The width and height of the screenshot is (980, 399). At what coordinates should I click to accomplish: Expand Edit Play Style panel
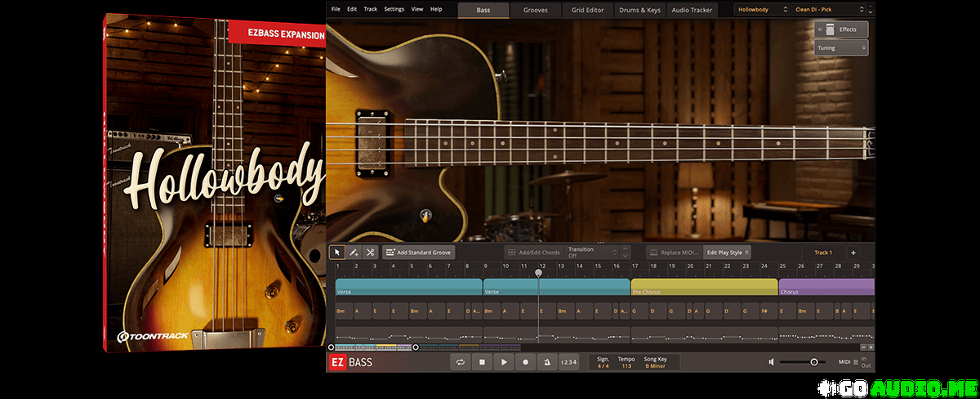tap(728, 253)
